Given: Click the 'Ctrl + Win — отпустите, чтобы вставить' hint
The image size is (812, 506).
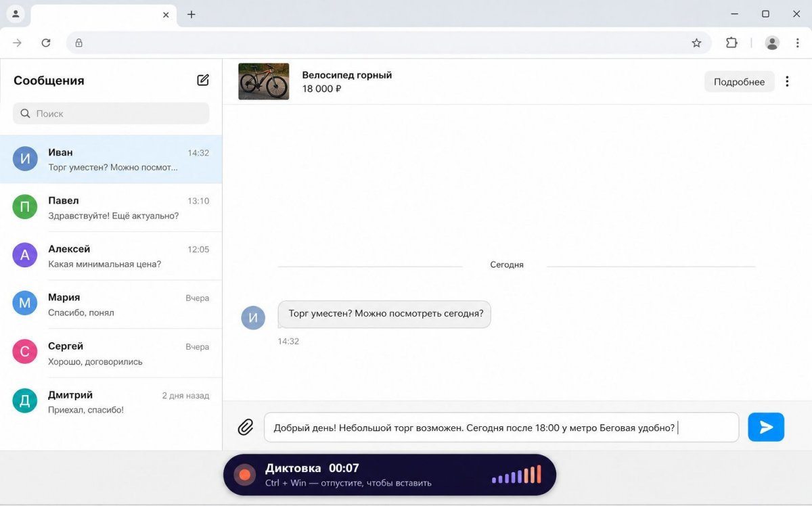Looking at the screenshot, I should [348, 483].
